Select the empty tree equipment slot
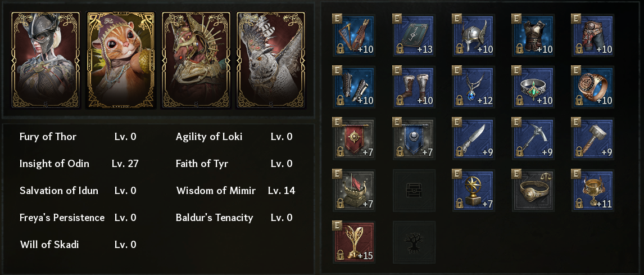The width and height of the screenshot is (644, 275). [414, 242]
